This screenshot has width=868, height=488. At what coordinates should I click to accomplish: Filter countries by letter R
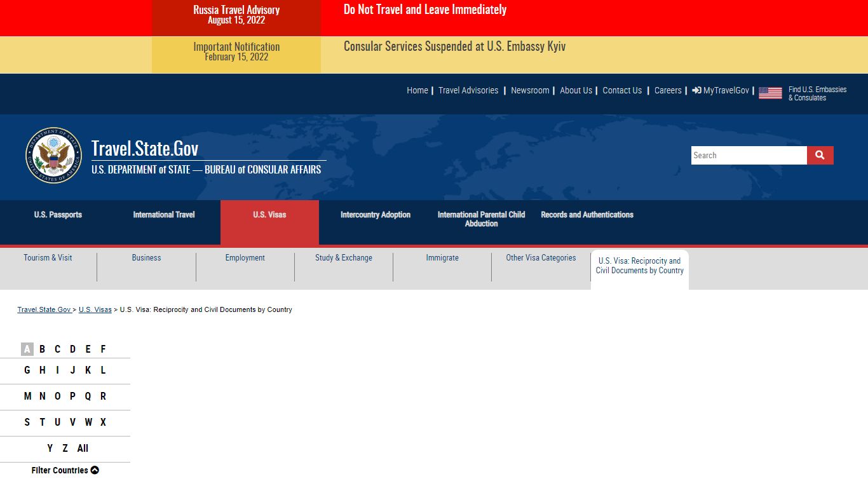(x=103, y=396)
